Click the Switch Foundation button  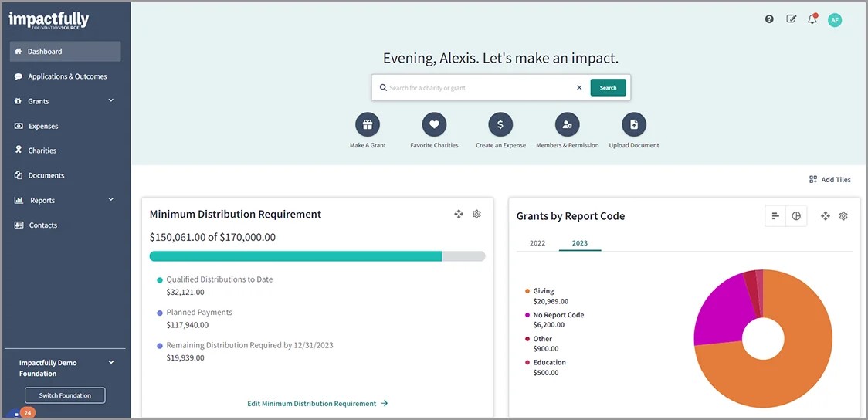point(65,395)
